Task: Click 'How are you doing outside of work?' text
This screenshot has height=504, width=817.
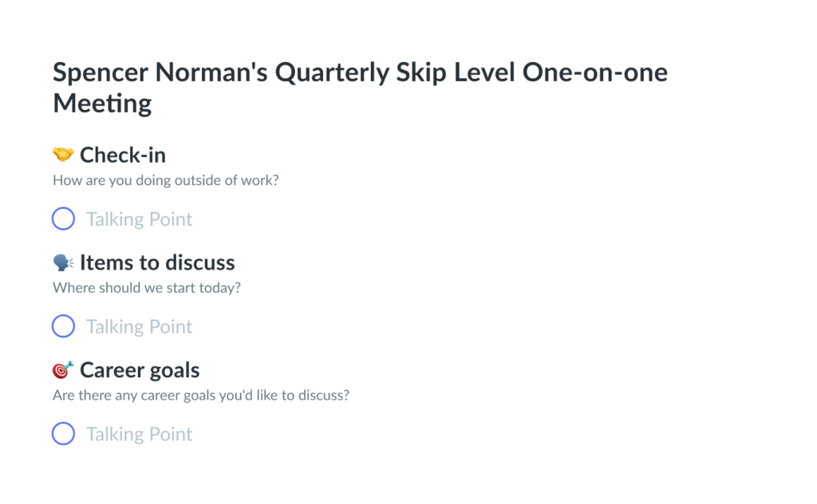Action: [166, 180]
